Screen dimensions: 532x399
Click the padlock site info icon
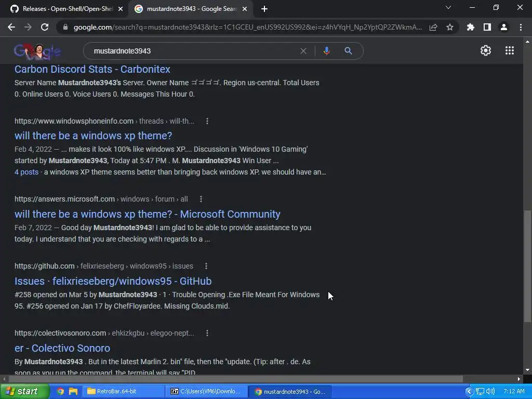65,27
